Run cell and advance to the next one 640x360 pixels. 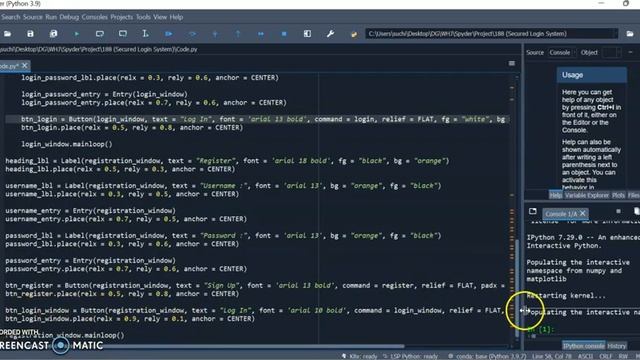click(122, 34)
